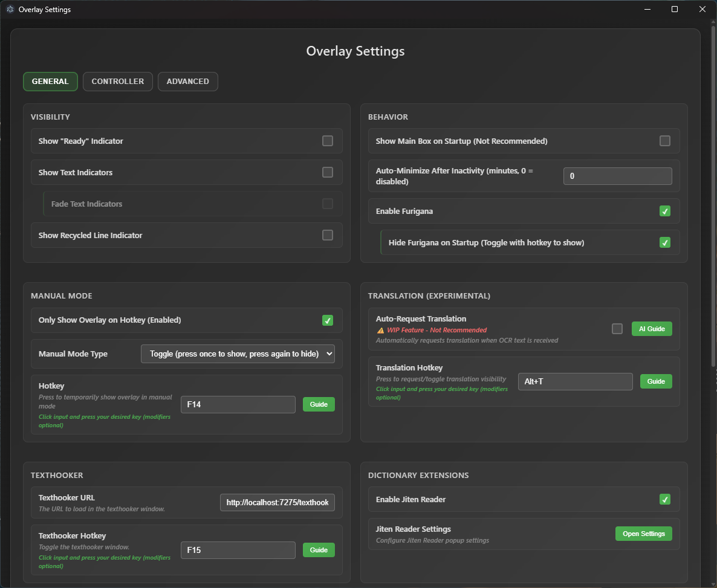Click the Texthooker URL input field
The width and height of the screenshot is (717, 588).
[277, 503]
